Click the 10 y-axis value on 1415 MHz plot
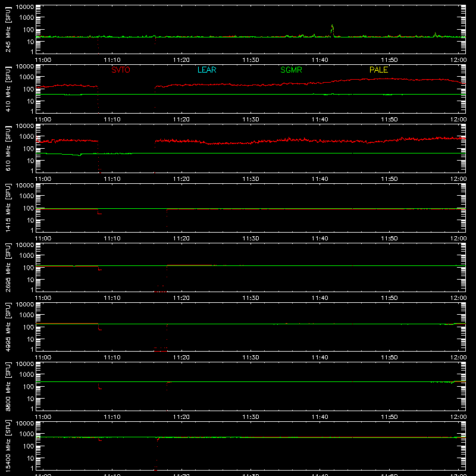 point(30,220)
